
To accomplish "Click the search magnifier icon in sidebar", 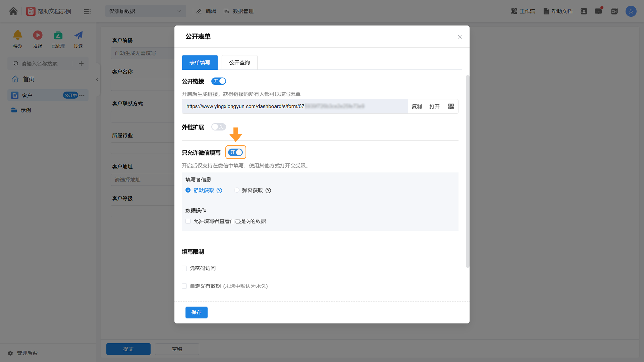I will tap(16, 64).
